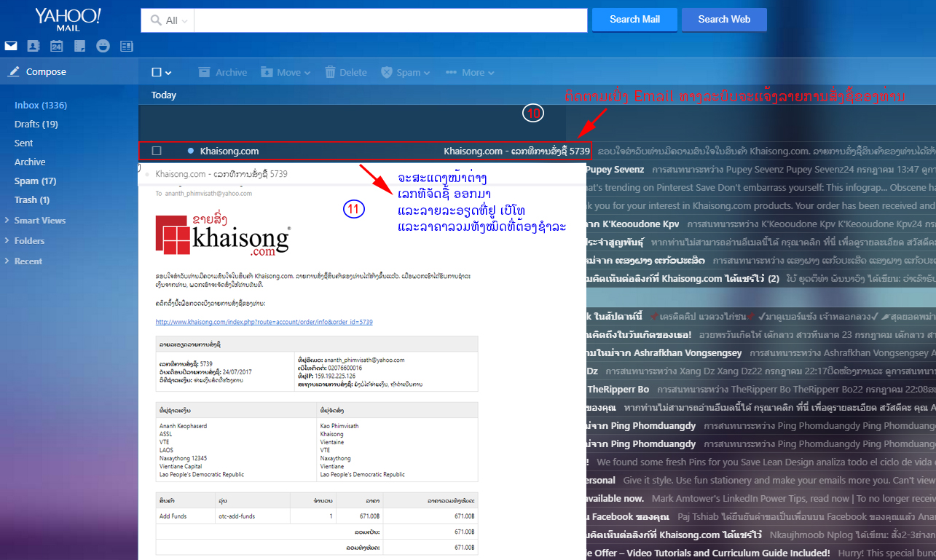The image size is (936, 560).
Task: Click into the mail search field
Action: pyautogui.click(x=390, y=20)
